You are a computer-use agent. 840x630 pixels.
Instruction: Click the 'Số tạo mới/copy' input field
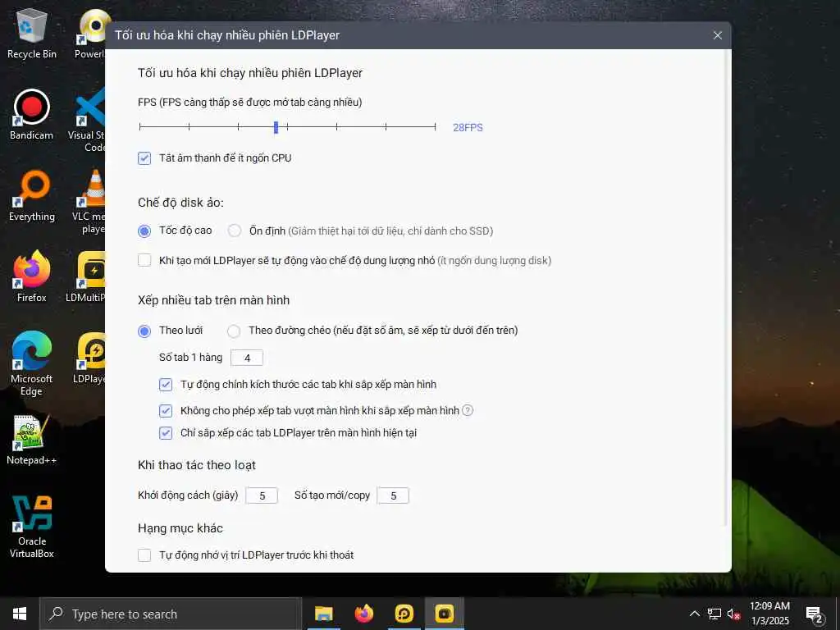(393, 495)
